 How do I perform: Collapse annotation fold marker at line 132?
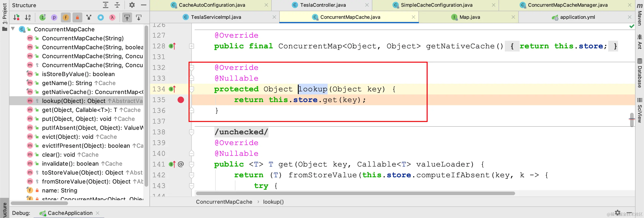click(x=192, y=68)
